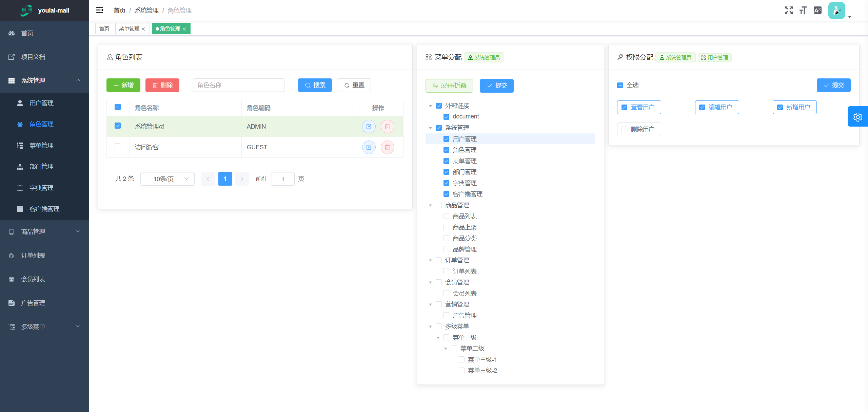Open the blue settings gear panel
The height and width of the screenshot is (412, 868).
point(857,117)
